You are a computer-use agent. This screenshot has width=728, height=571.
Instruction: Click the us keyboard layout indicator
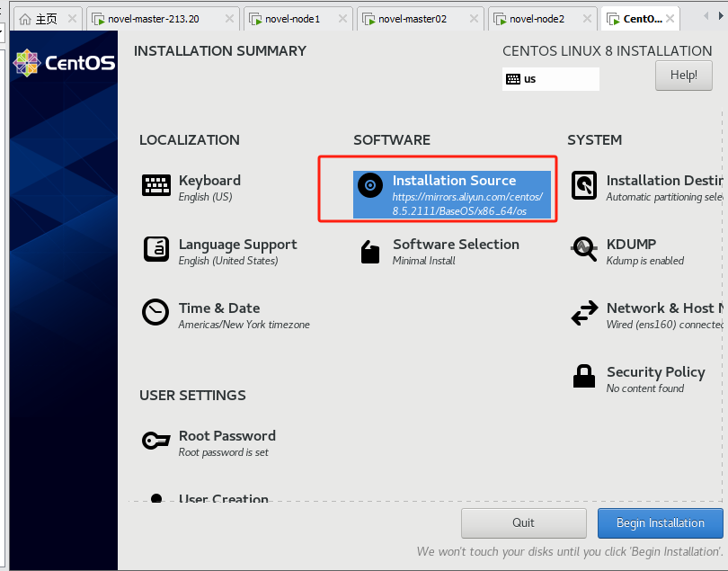coord(551,79)
